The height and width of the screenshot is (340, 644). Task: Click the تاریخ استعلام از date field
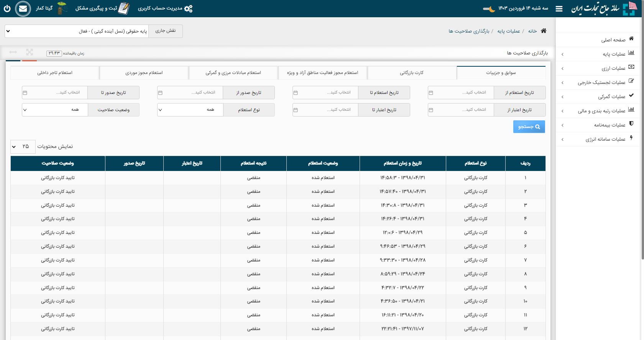click(461, 92)
